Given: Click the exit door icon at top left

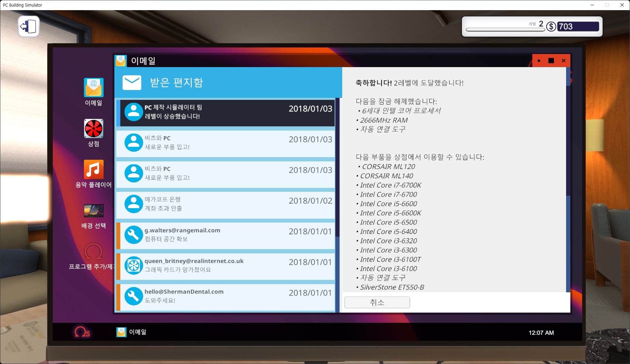Looking at the screenshot, I should 29,27.
